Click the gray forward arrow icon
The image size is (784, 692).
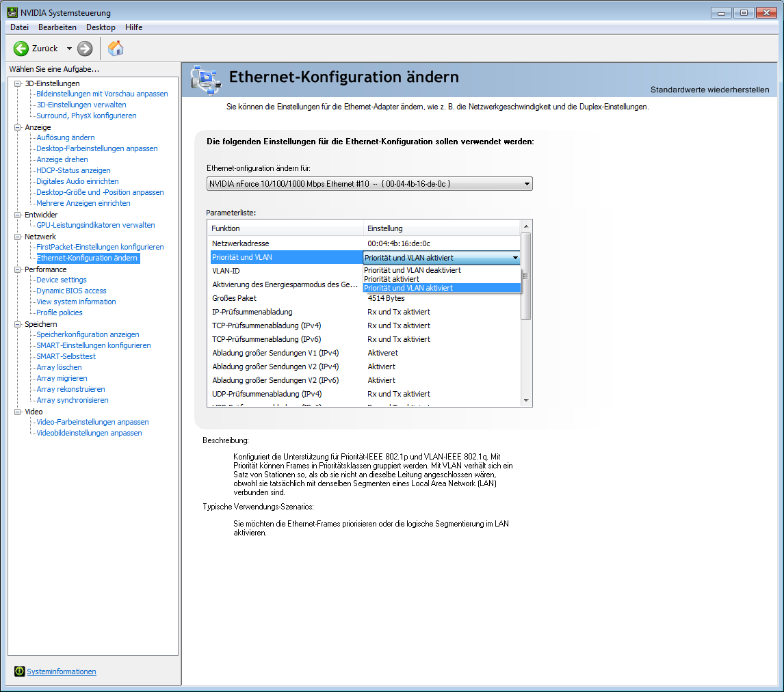click(85, 49)
